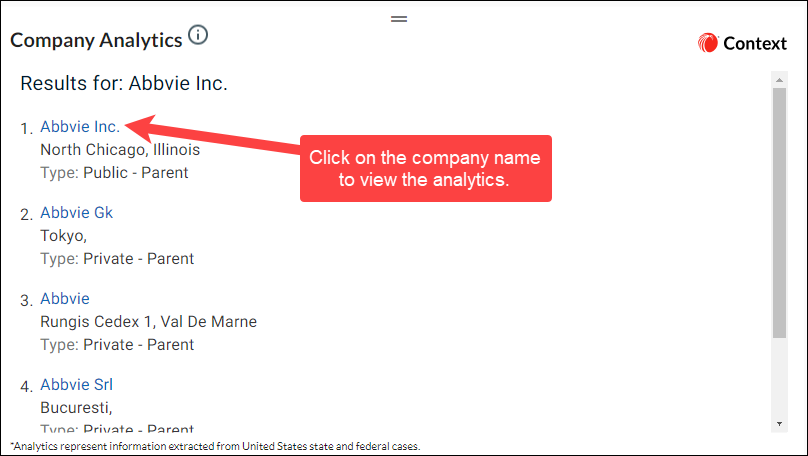Click the panel drag handle at top
This screenshot has height=456, width=808.
(399, 19)
